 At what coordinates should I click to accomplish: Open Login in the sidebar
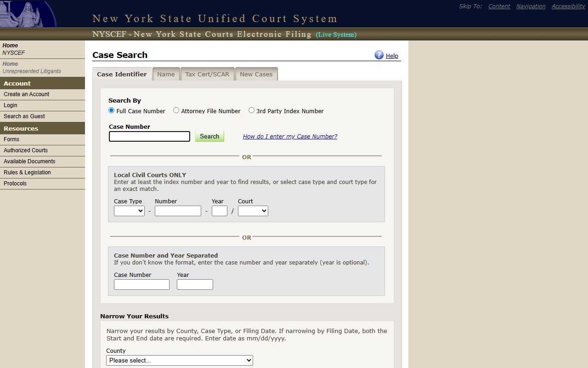coord(42,105)
